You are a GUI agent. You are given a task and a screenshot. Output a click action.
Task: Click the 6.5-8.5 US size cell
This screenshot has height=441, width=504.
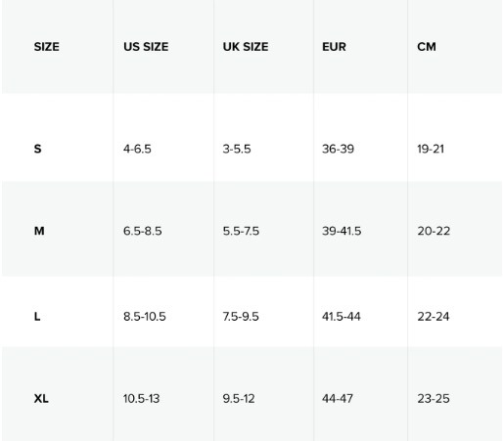(x=143, y=231)
